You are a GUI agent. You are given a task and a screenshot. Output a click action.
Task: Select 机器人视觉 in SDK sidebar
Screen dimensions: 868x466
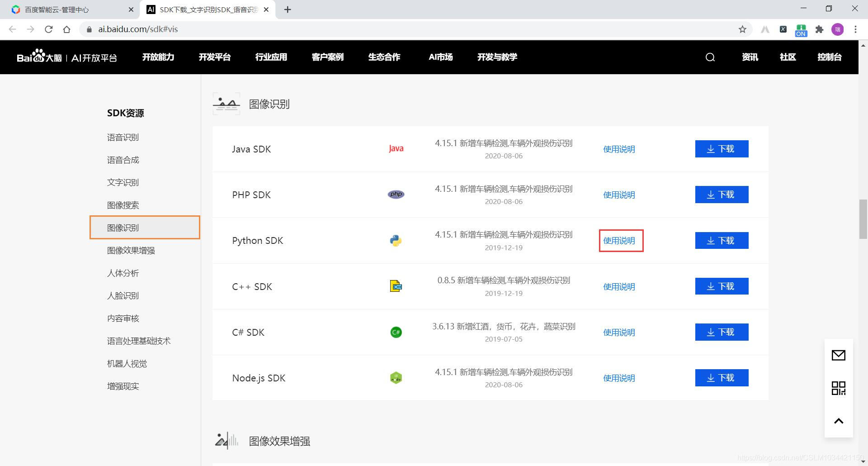click(127, 363)
